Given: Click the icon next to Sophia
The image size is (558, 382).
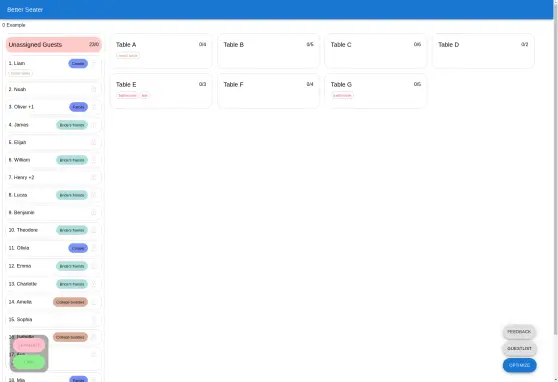Looking at the screenshot, I should click(94, 320).
